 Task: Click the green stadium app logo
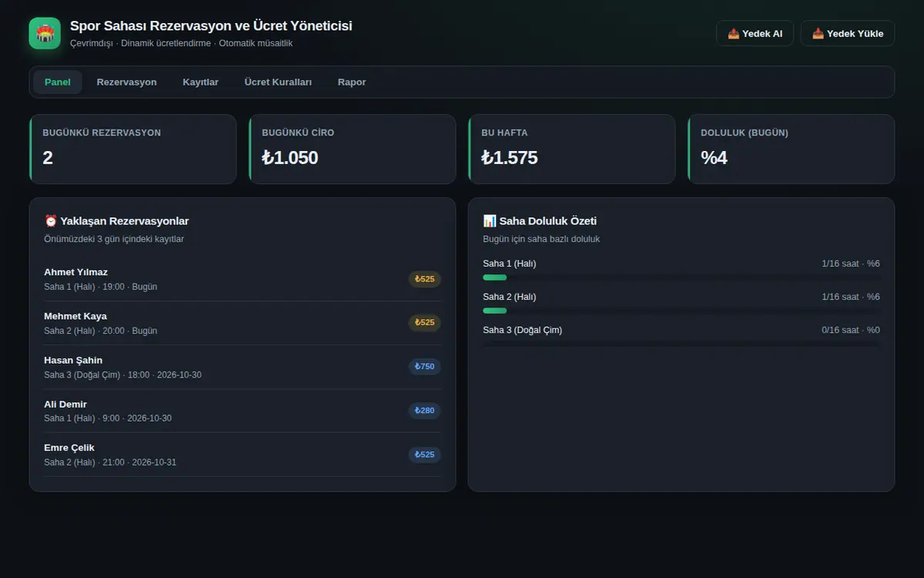[x=45, y=33]
